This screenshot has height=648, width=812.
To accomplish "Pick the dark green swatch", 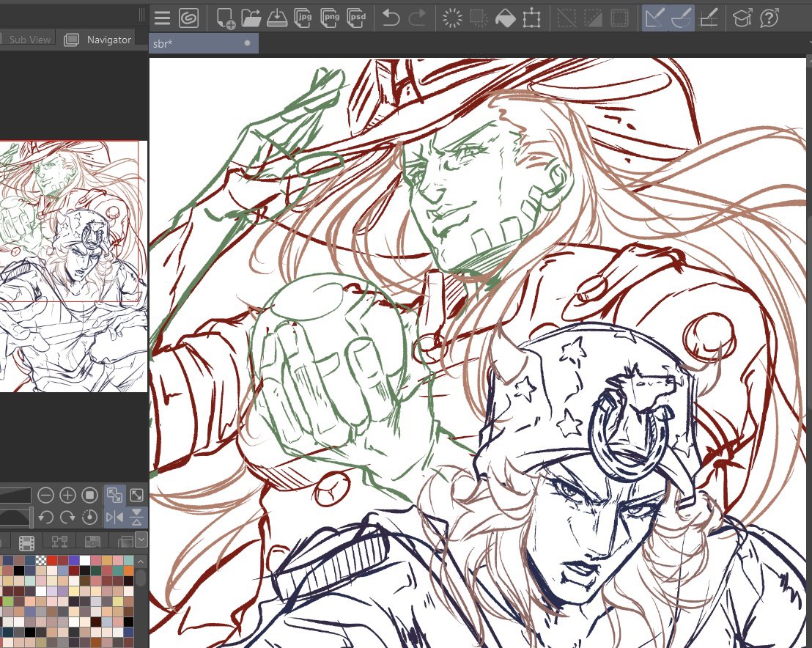I will [x=96, y=571].
